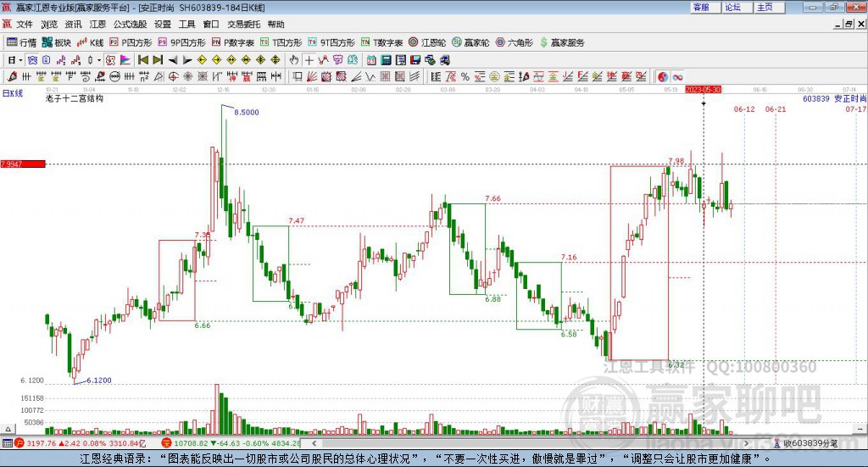The image size is (868, 467).
Task: Open the 江恩轮 Gann wheel tool
Action: 427,42
